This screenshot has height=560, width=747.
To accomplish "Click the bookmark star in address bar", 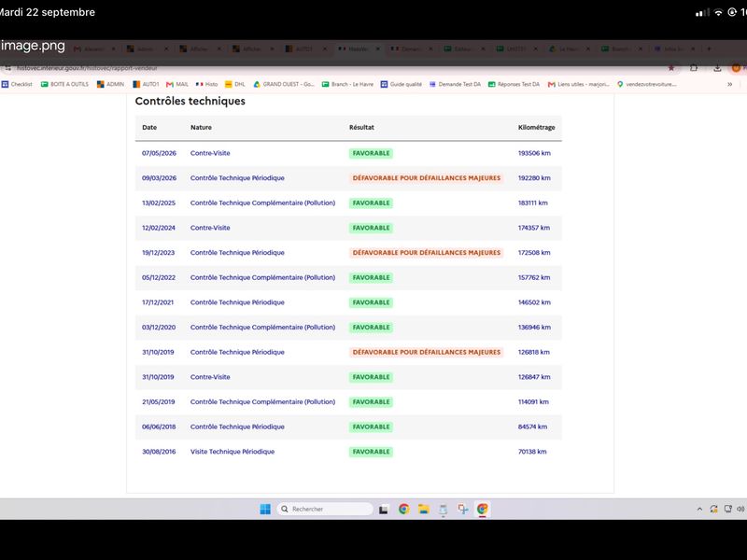I will [671, 68].
